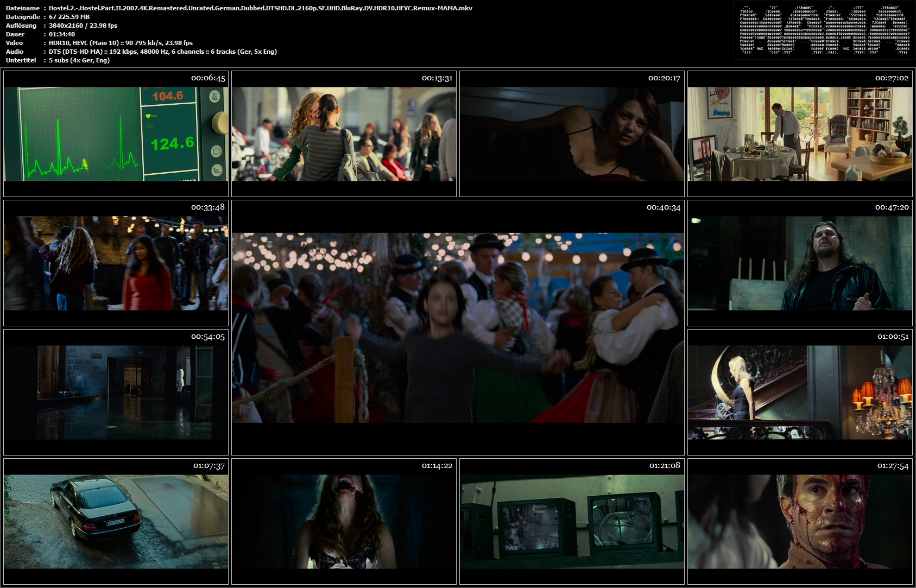Image resolution: width=916 pixels, height=588 pixels.
Task: Click the 01:07:37 black car thumbnail
Action: pos(116,521)
